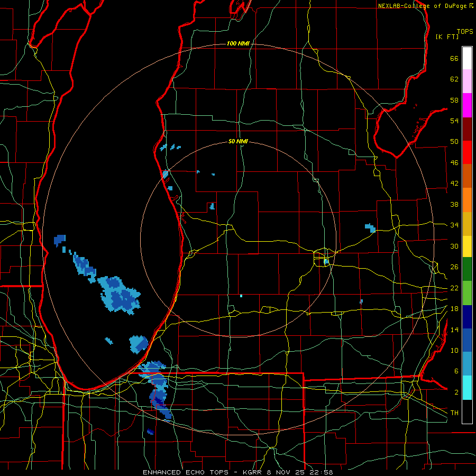This screenshot has width=476, height=476.
Task: Click the dark green 26 kft legend swatch
Action: click(467, 269)
